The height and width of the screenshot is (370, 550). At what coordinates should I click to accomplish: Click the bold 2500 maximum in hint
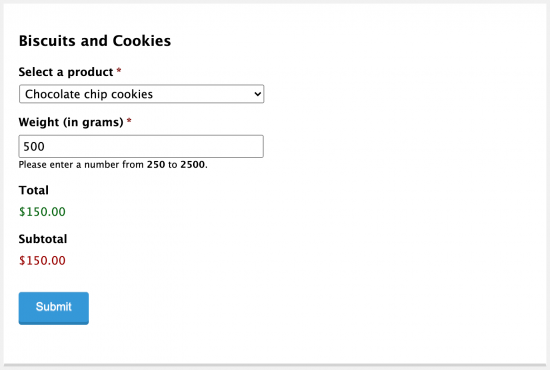point(193,164)
